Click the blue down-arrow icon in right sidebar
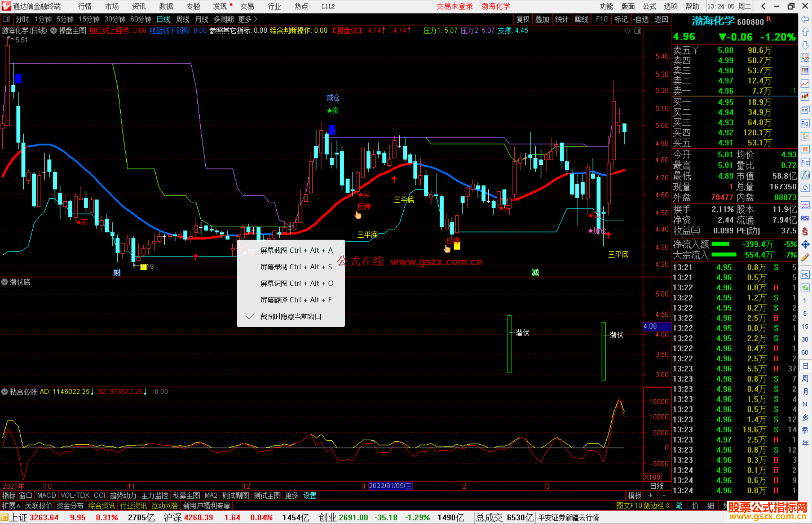 805,45
